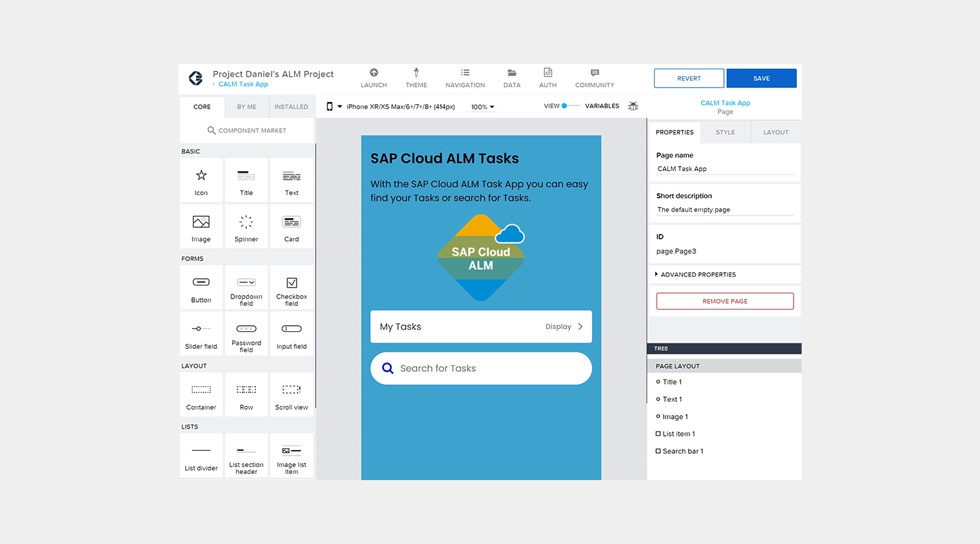Select the Spinner component
Image resolution: width=980 pixels, height=544 pixels.
click(246, 226)
